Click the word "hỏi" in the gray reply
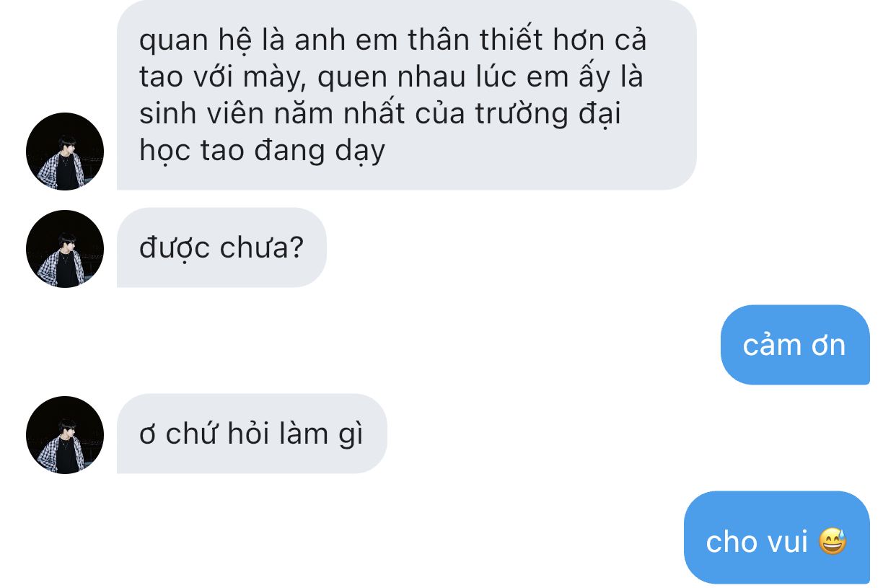The width and height of the screenshot is (896, 588). (248, 434)
